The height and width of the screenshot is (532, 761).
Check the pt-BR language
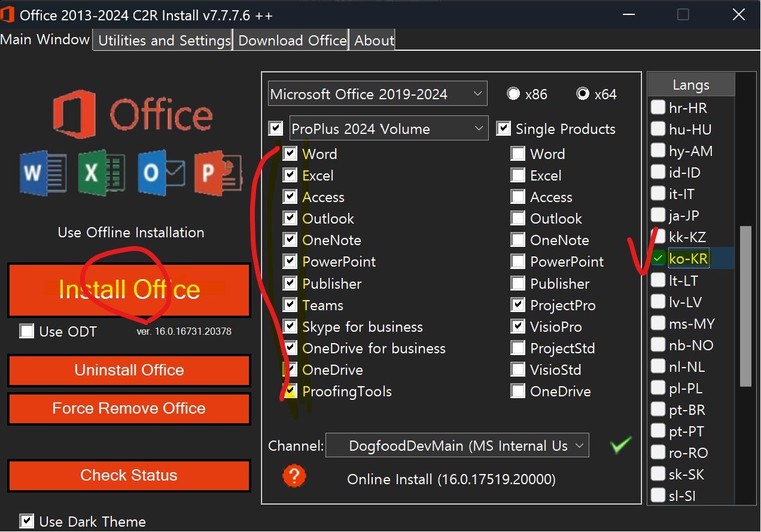(658, 410)
